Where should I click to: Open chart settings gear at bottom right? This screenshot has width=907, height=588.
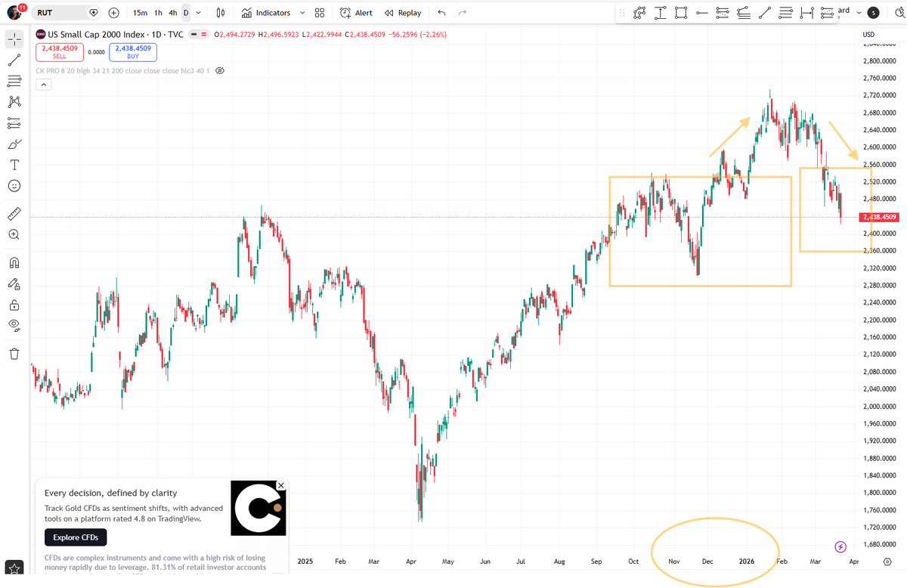[887, 562]
